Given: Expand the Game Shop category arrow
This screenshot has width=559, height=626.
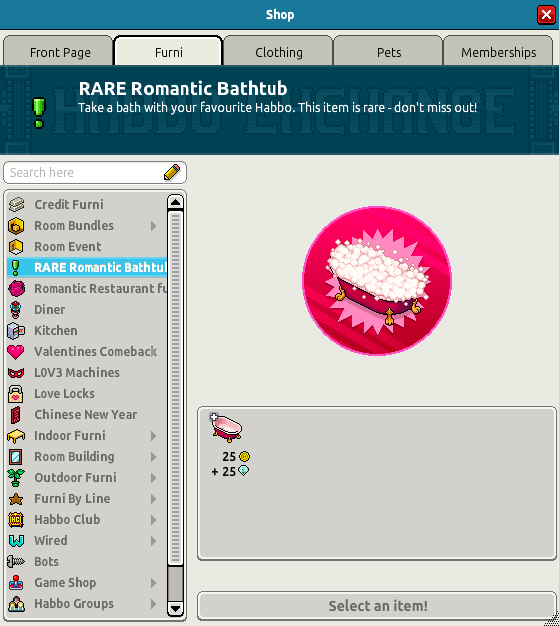Looking at the screenshot, I should point(153,583).
